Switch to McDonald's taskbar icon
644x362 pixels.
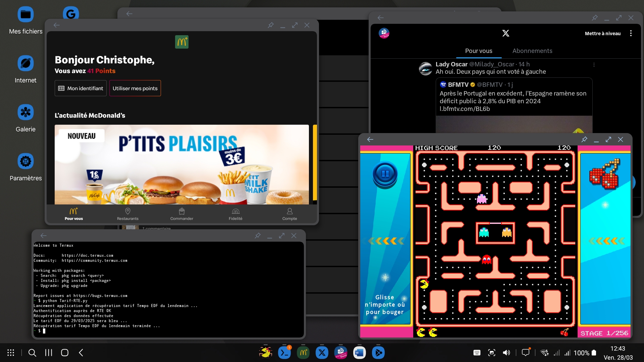tap(303, 353)
